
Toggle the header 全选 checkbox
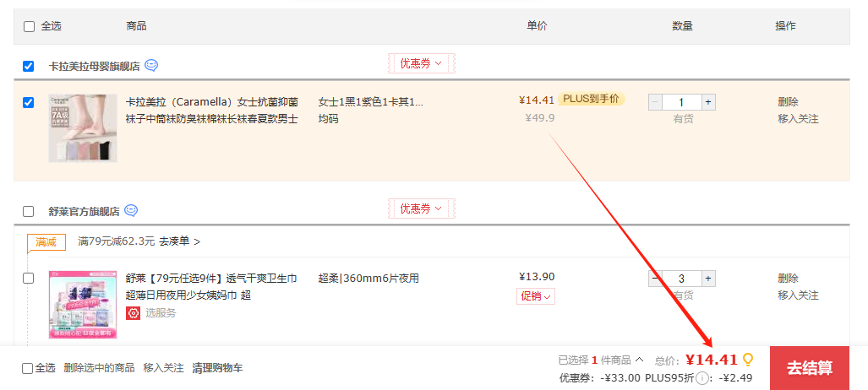(x=30, y=26)
